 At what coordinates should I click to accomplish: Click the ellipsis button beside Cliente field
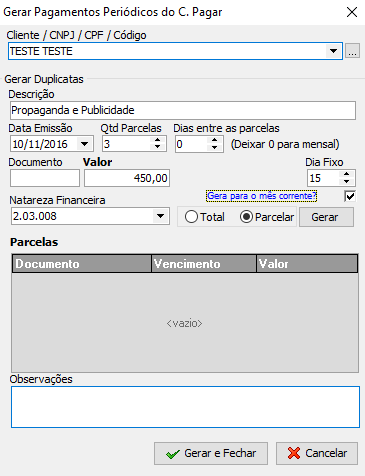coord(352,51)
